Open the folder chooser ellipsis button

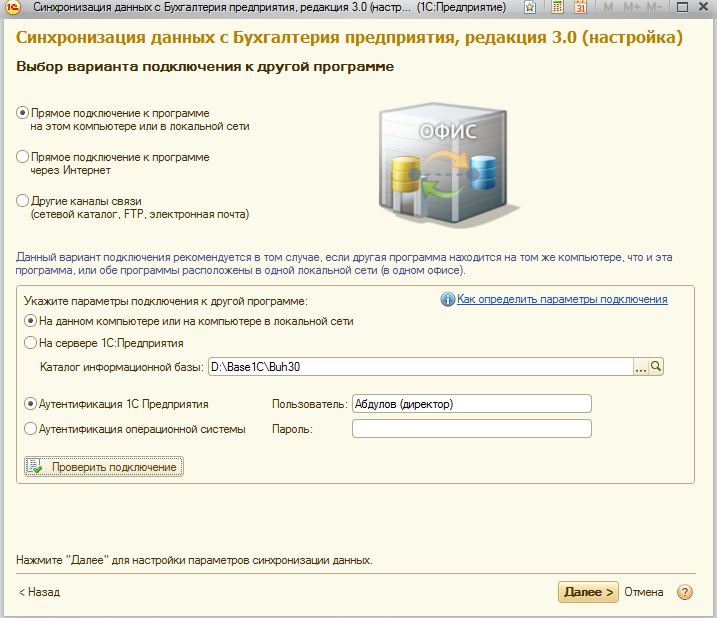[641, 367]
